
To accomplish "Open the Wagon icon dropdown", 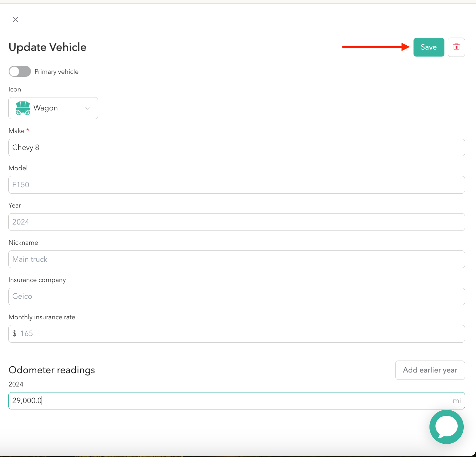I will 53,108.
